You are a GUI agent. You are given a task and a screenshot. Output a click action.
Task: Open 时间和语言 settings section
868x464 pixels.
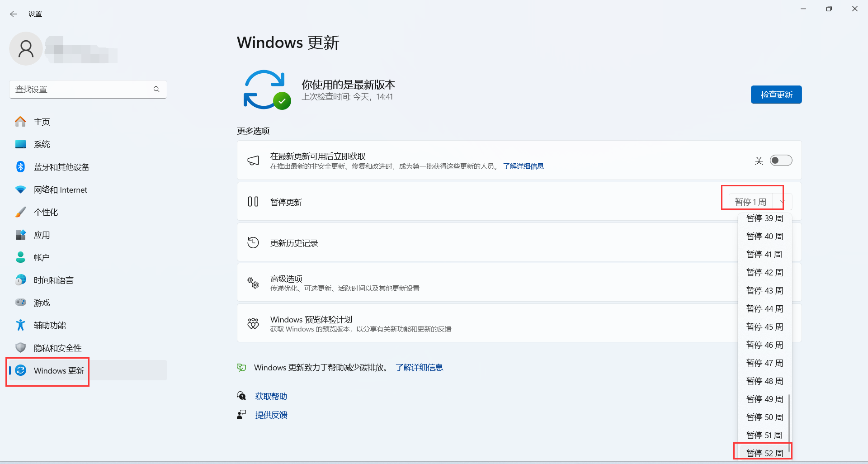(x=88, y=280)
